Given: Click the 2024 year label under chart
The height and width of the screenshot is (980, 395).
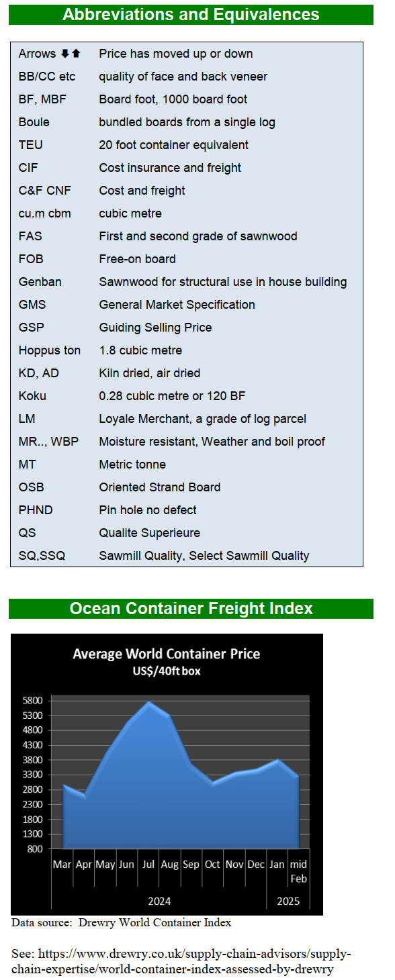Looking at the screenshot, I should [159, 901].
